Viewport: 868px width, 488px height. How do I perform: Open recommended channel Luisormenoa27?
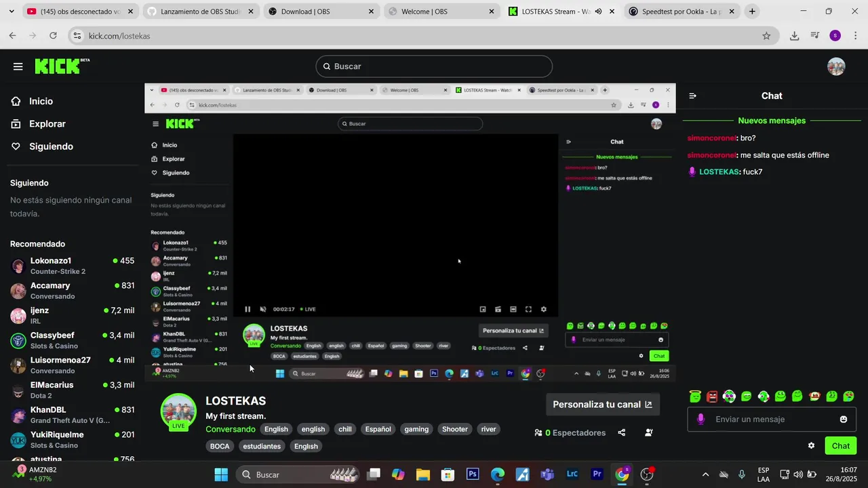pyautogui.click(x=72, y=365)
